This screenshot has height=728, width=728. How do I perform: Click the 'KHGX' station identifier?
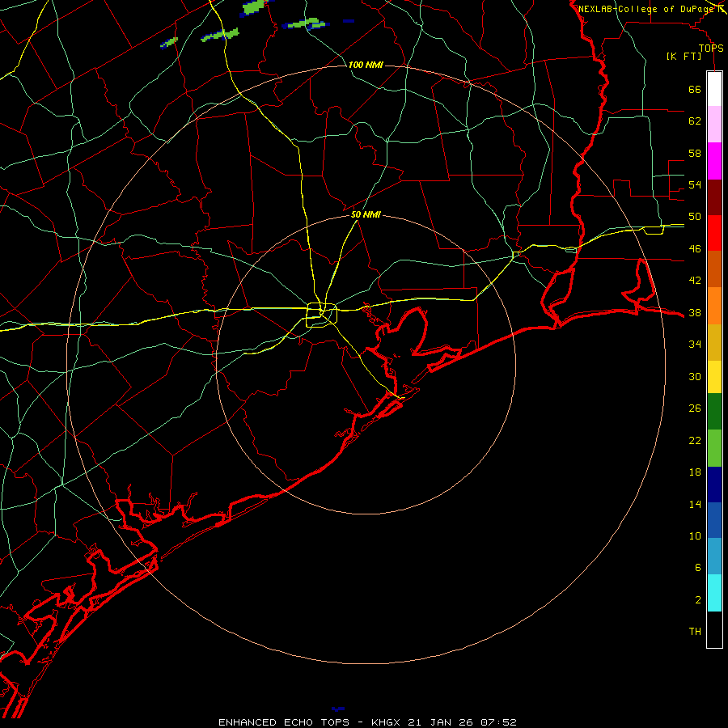(387, 722)
